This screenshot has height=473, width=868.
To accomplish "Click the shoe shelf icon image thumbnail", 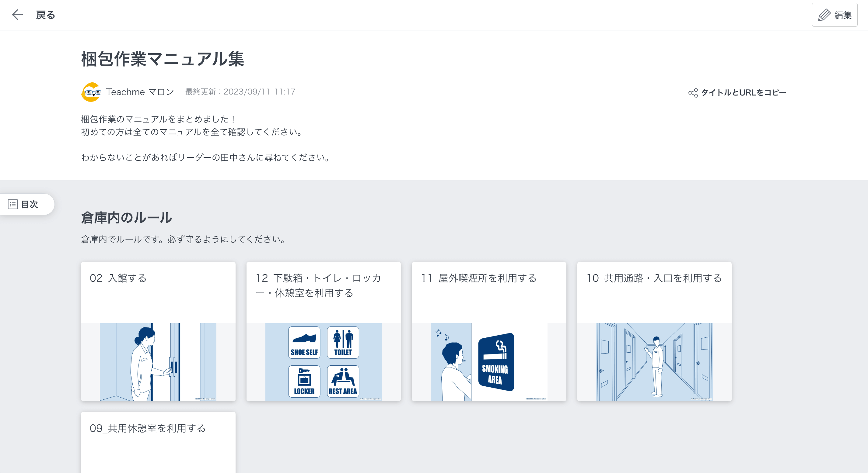I will (x=304, y=342).
